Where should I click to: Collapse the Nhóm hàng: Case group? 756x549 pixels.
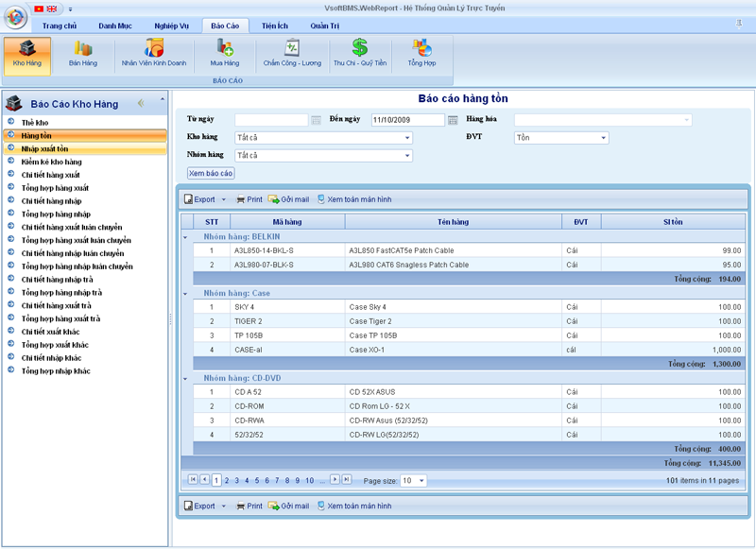tap(185, 293)
